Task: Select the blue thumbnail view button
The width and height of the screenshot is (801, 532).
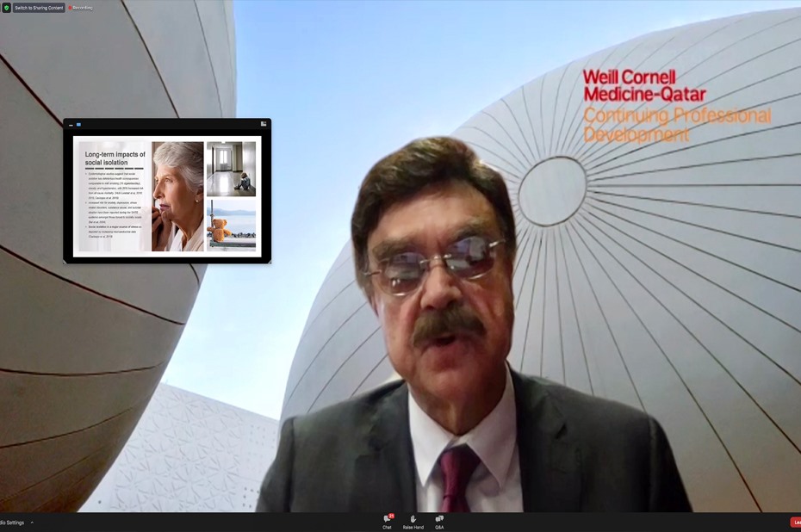Action: click(78, 125)
